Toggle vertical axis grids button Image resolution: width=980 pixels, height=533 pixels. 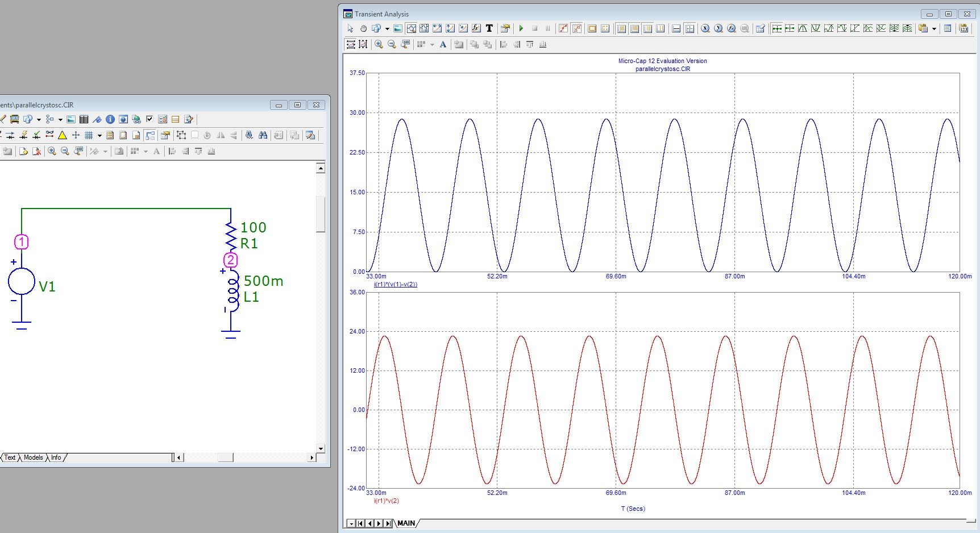pyautogui.click(x=634, y=28)
